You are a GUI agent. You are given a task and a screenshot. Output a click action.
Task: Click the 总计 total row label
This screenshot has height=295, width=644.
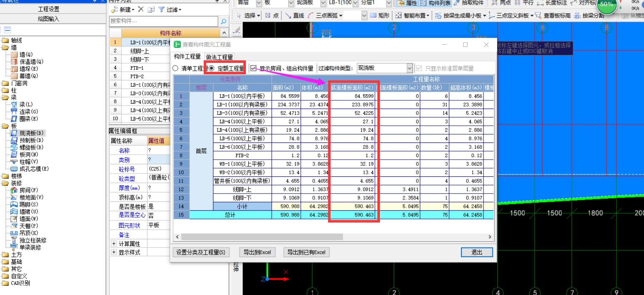230,215
